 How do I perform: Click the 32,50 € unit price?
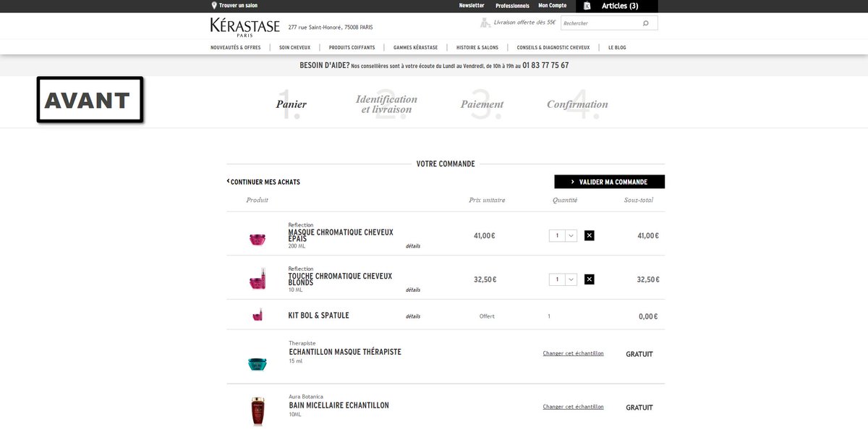click(x=485, y=279)
